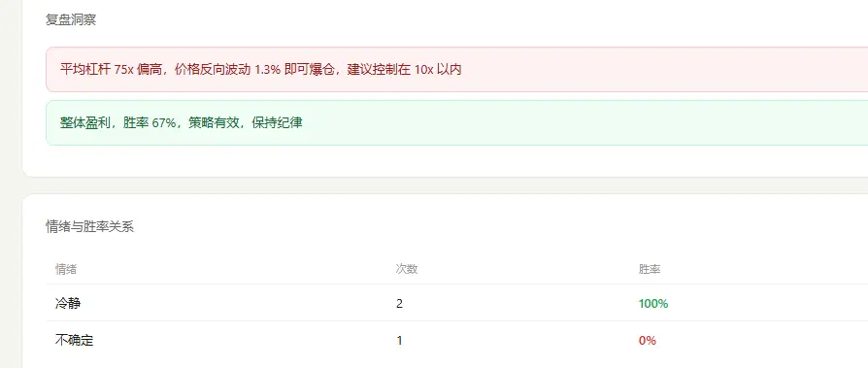Click the 情绪与胜率关系 heading
This screenshot has width=868, height=368.
tap(89, 226)
